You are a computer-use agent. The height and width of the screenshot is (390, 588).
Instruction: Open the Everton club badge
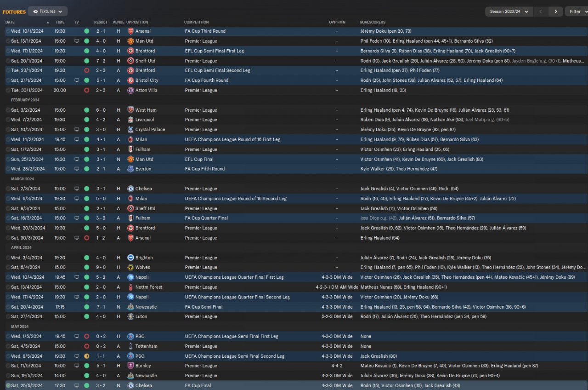pos(130,169)
